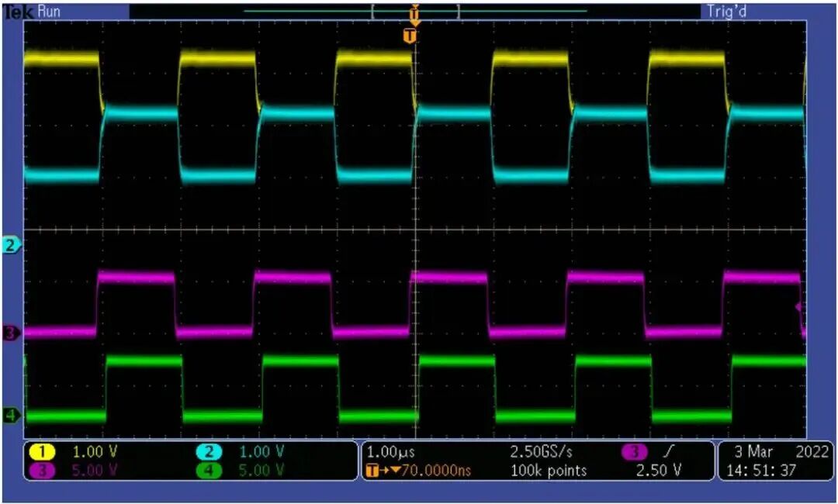Click channel 1 scale 1.00 V

(x=94, y=452)
